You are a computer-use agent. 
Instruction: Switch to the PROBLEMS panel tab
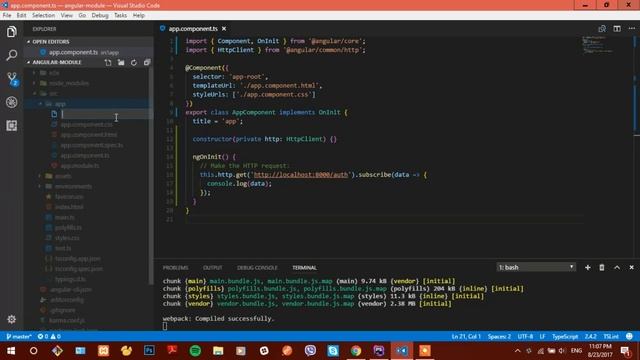click(x=176, y=268)
